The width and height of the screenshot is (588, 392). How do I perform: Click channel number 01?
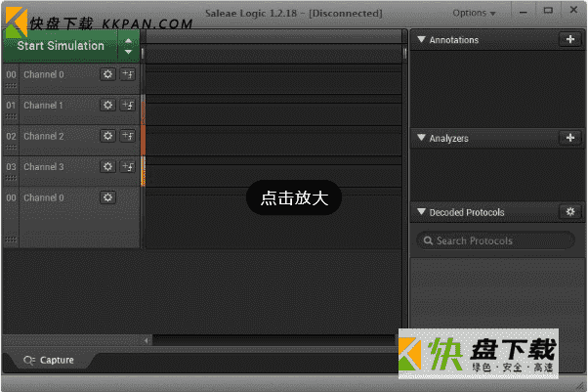point(11,106)
